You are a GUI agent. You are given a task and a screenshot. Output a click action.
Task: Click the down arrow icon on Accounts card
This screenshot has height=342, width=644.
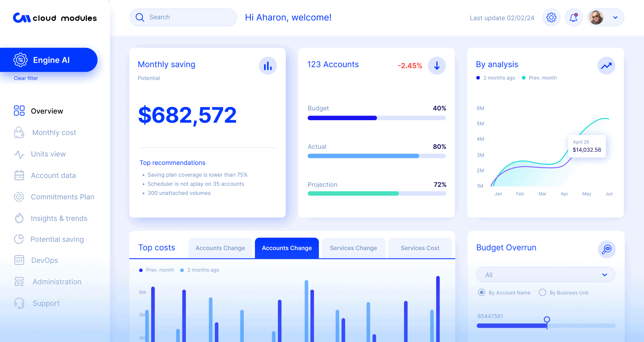pos(437,66)
